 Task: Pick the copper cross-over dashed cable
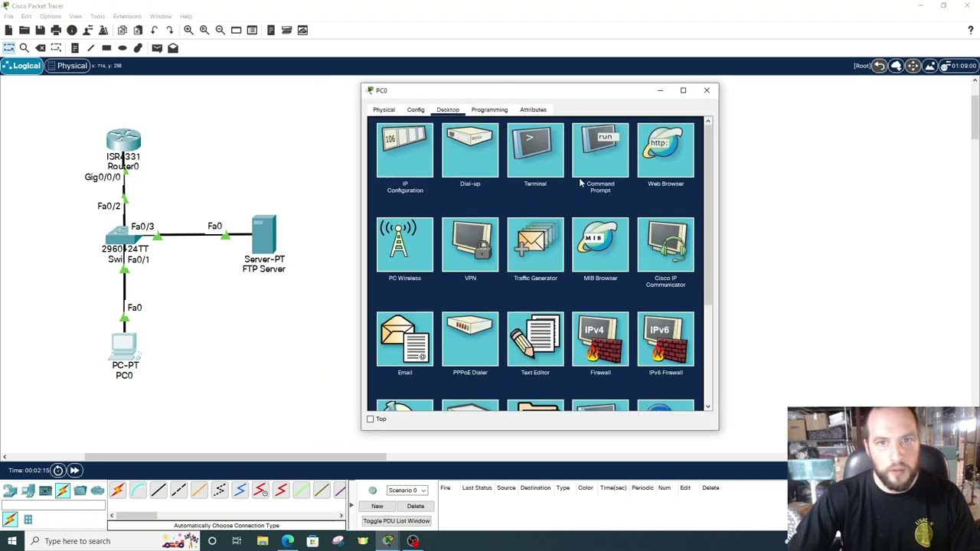pyautogui.click(x=178, y=490)
